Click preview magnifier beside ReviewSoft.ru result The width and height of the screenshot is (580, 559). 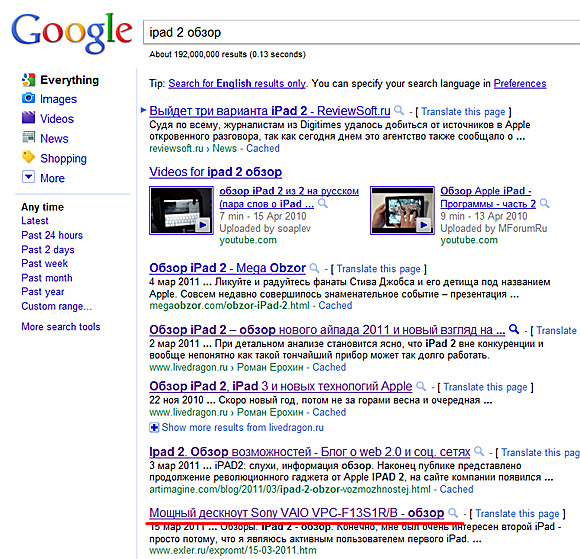[x=399, y=110]
